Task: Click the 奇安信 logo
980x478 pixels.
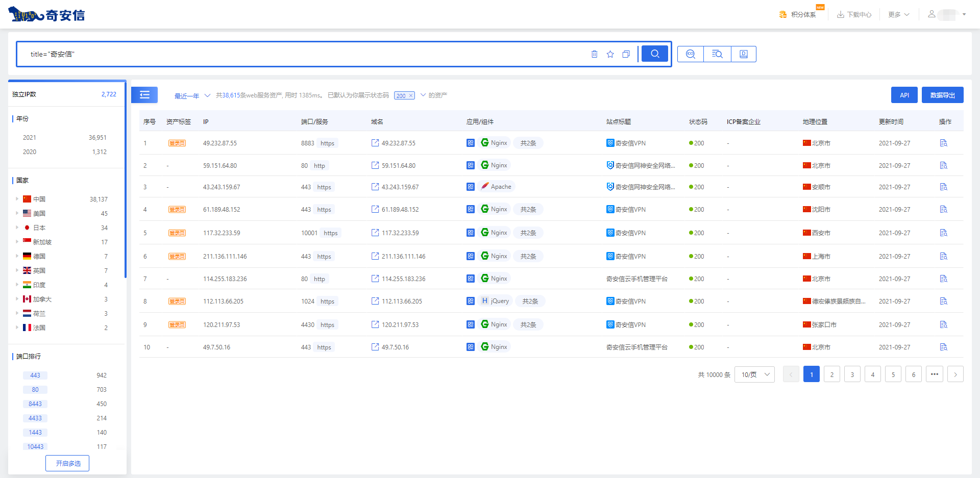Action: click(46, 15)
